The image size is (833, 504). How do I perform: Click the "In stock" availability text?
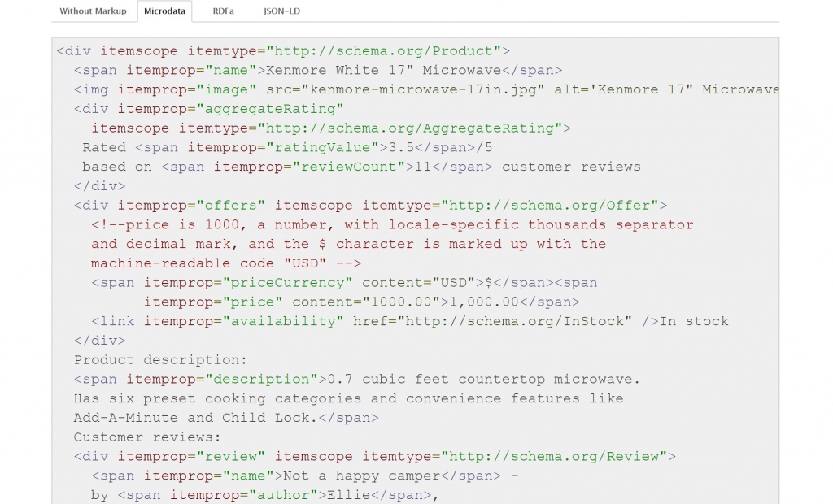pos(694,322)
